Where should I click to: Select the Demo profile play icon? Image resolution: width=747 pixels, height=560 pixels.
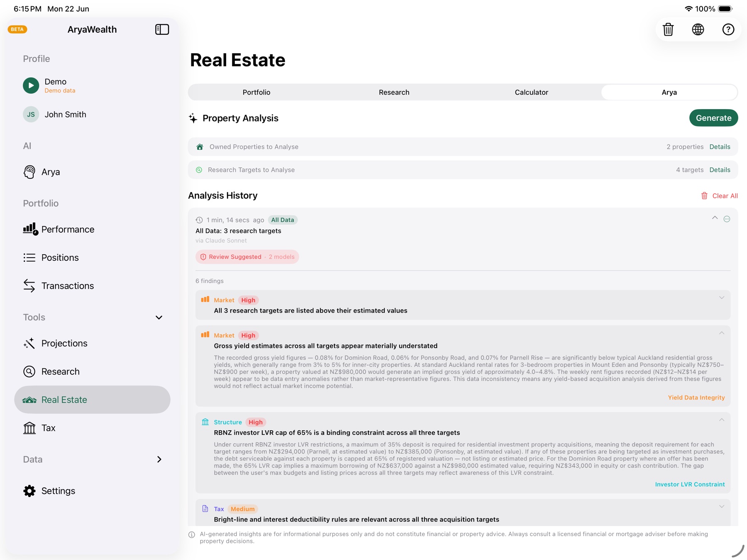(x=31, y=85)
